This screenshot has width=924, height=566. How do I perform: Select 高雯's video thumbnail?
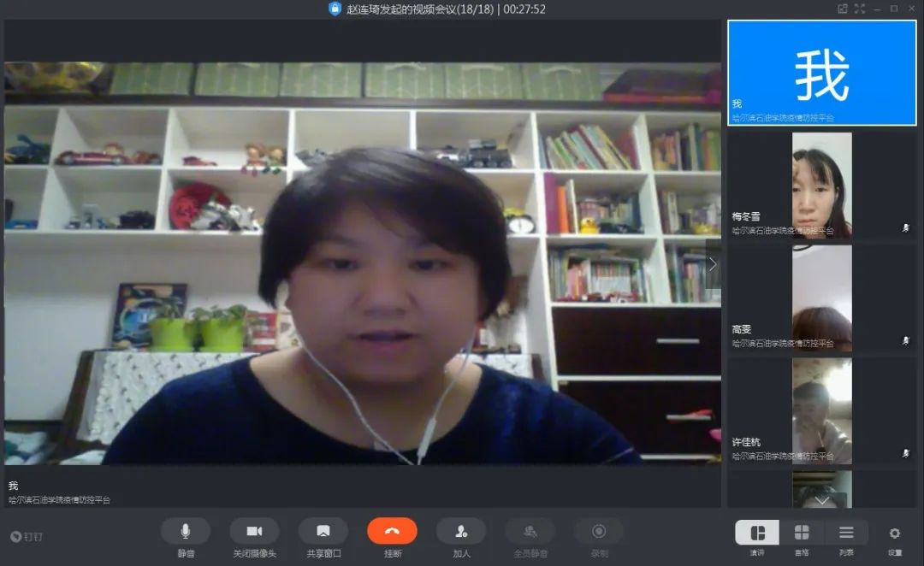click(821, 298)
